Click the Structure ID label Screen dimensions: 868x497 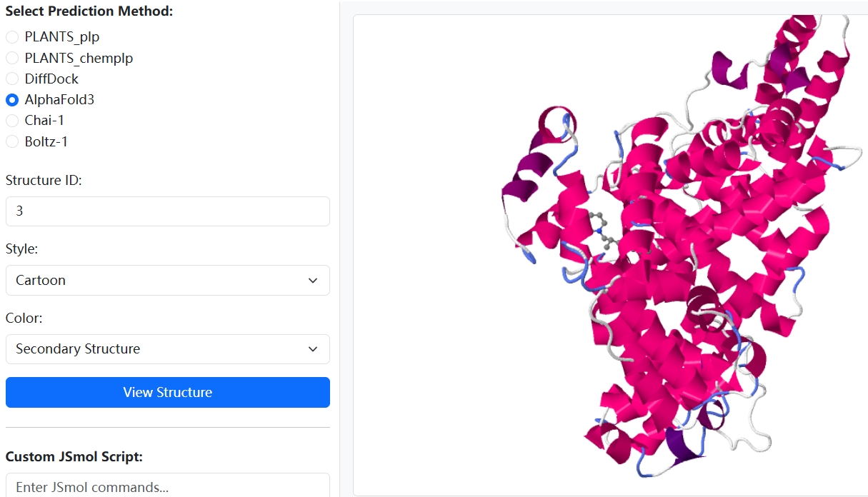click(x=44, y=181)
